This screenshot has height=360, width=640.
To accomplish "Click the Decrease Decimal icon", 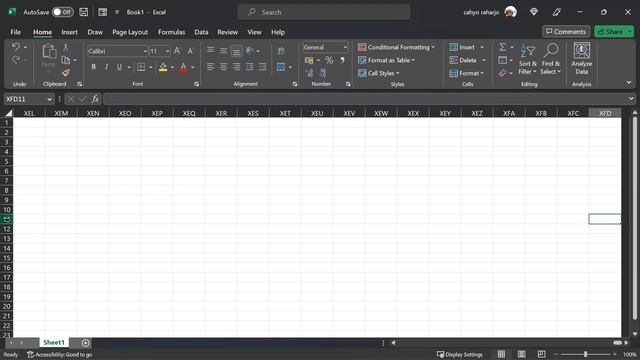I will 323,73.
